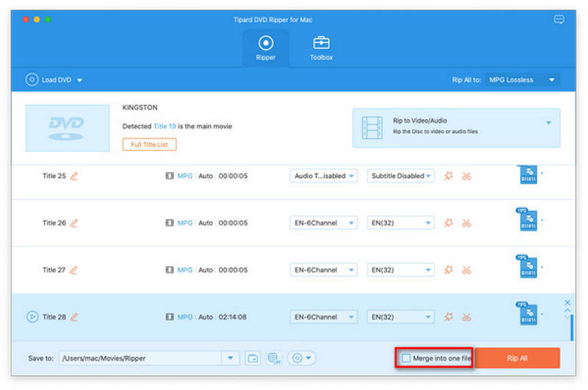Click the Save to path field
The height and width of the screenshot is (390, 588).
click(140, 358)
